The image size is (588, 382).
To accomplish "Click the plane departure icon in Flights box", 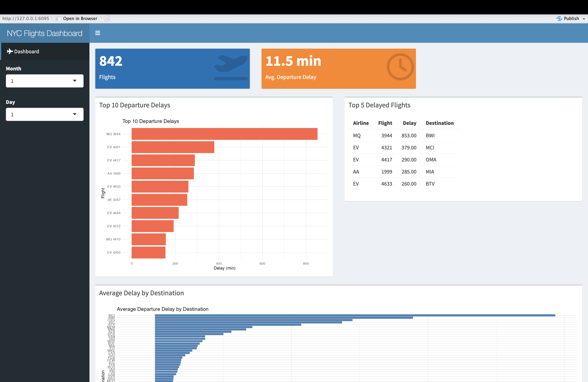I will [231, 68].
